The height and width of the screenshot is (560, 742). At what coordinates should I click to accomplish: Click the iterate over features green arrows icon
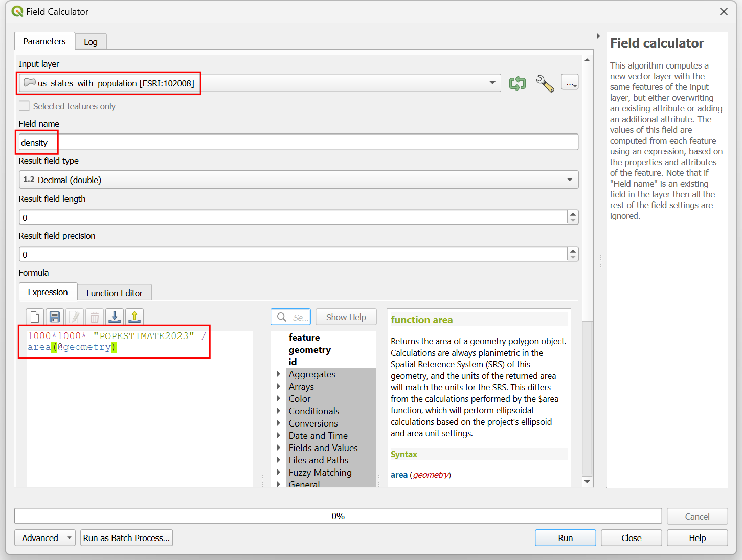point(517,83)
